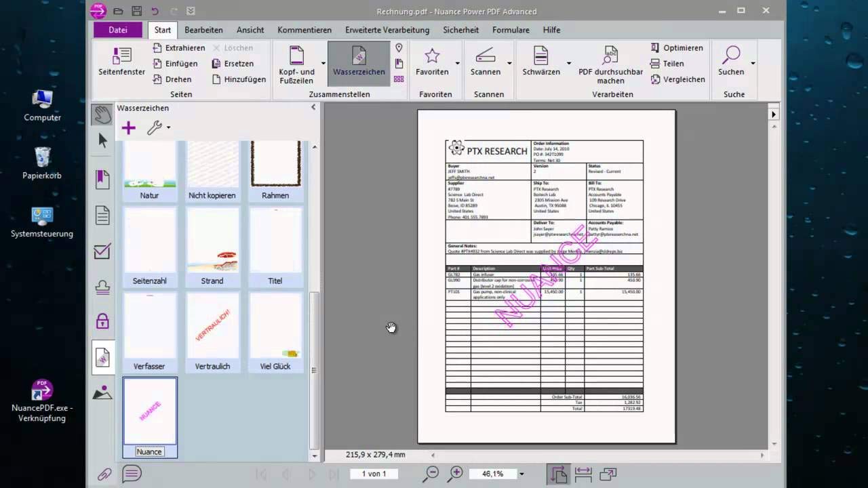This screenshot has height=488, width=868.
Task: Click the zoom in magnifier
Action: 455,474
